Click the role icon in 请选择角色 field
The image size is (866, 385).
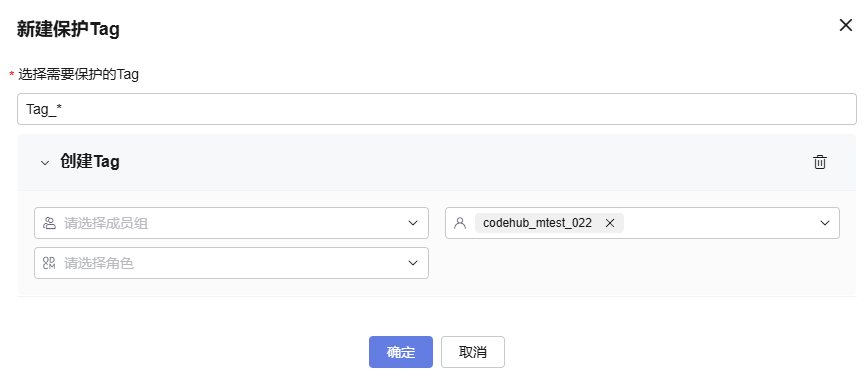coord(50,263)
